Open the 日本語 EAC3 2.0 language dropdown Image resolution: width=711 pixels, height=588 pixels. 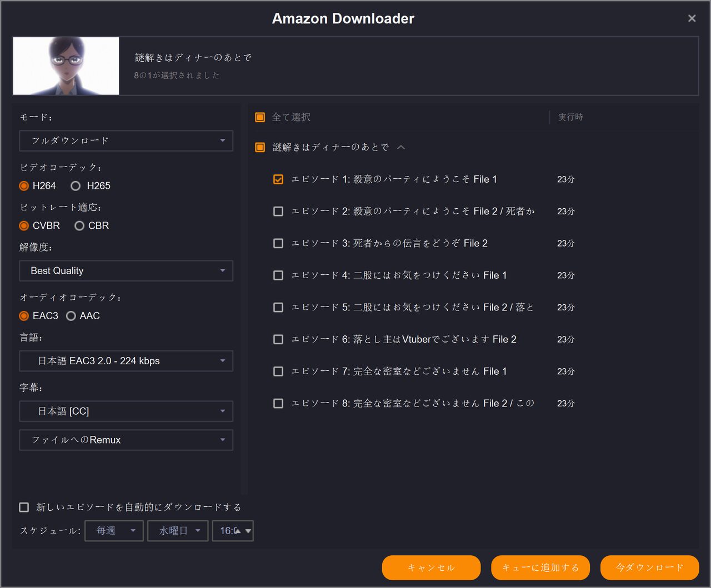point(126,361)
